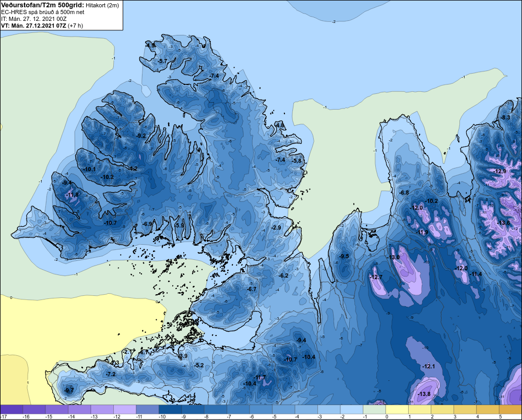522x420 pixels.
Task: Click the -13.0 temperature label
Action: tap(394, 257)
